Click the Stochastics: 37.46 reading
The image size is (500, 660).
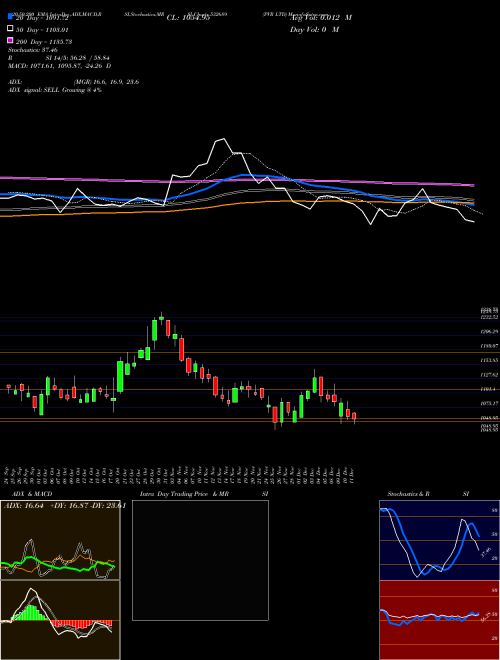tap(33, 50)
